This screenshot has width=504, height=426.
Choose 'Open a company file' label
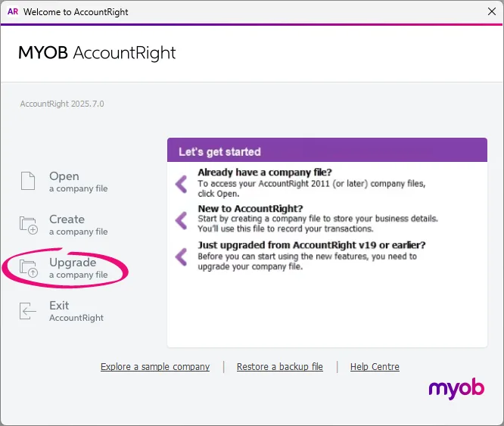coord(79,182)
